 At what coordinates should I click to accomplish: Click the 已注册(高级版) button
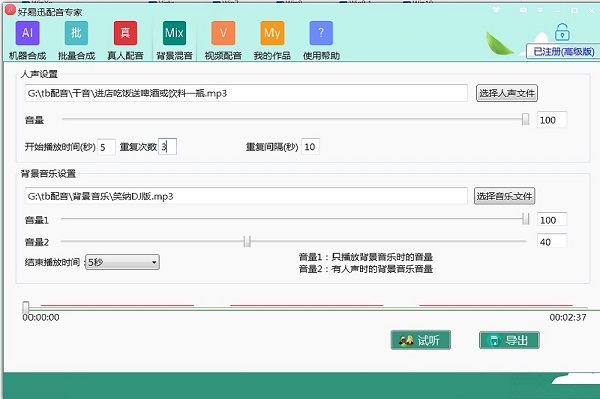(564, 52)
